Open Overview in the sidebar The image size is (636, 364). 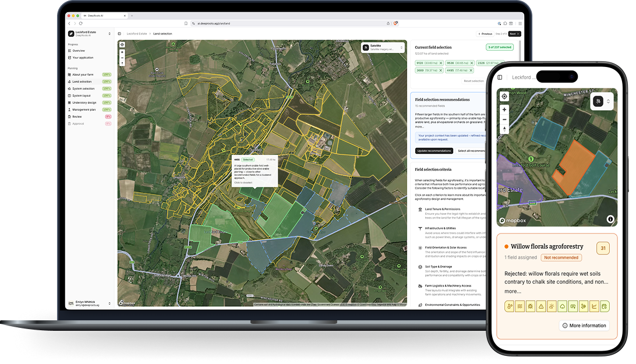[x=90, y=51]
